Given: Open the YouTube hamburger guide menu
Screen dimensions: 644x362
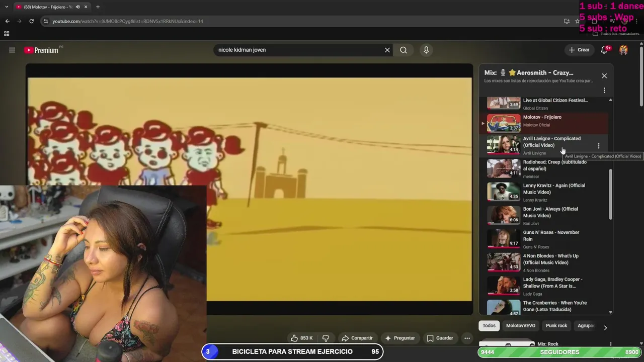Looking at the screenshot, I should point(12,50).
